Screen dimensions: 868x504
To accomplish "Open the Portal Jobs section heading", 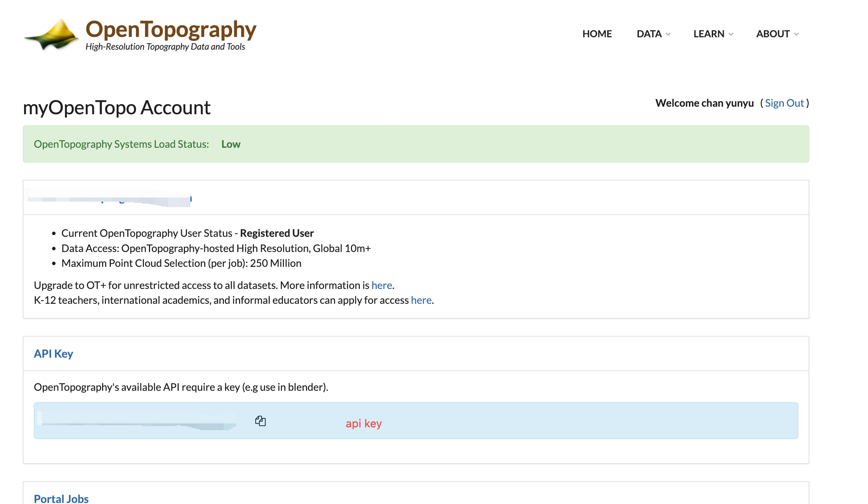I will (x=61, y=498).
